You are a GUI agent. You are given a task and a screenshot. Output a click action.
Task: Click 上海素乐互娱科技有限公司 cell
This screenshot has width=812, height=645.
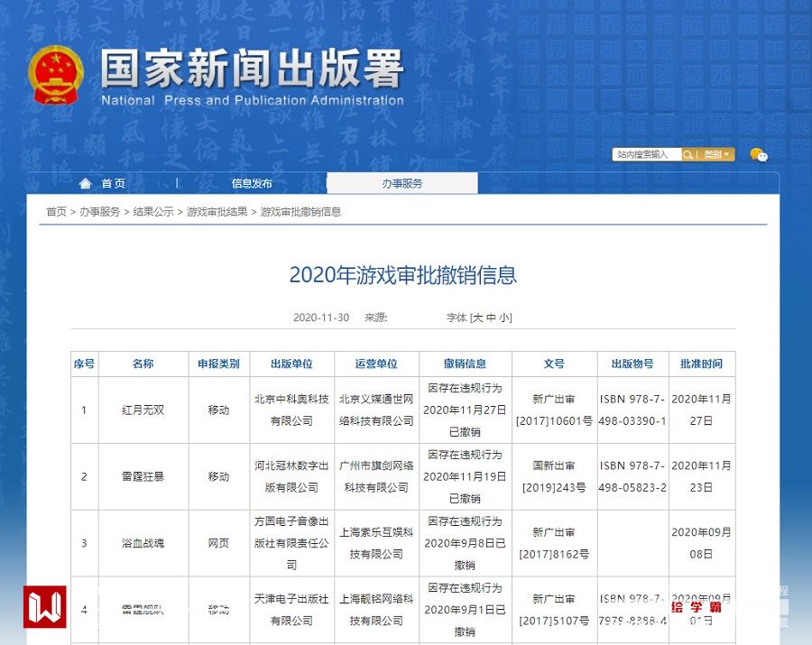tap(376, 544)
